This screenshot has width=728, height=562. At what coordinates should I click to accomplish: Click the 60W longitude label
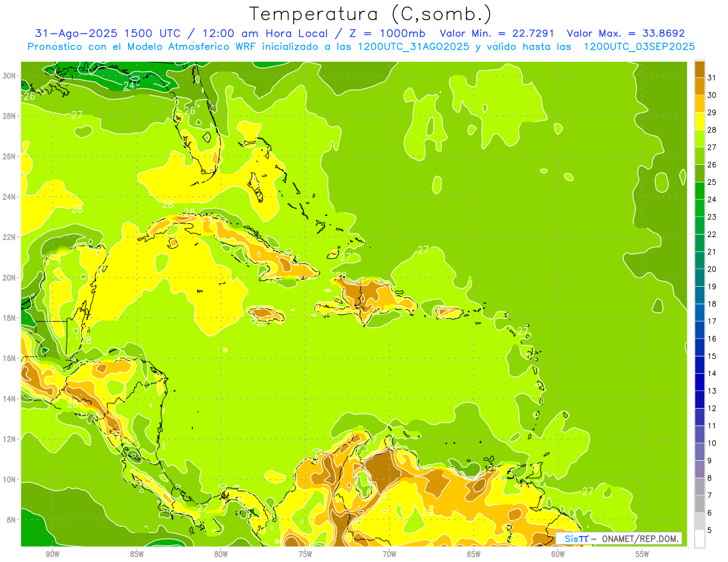point(558,554)
